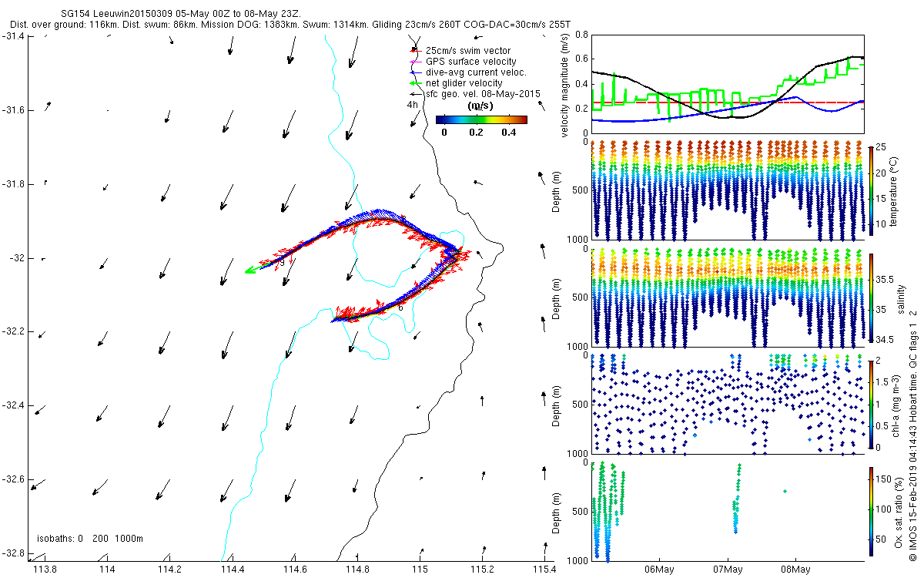Click day marker '9' on the glider track
The image size is (924, 578).
[283, 263]
